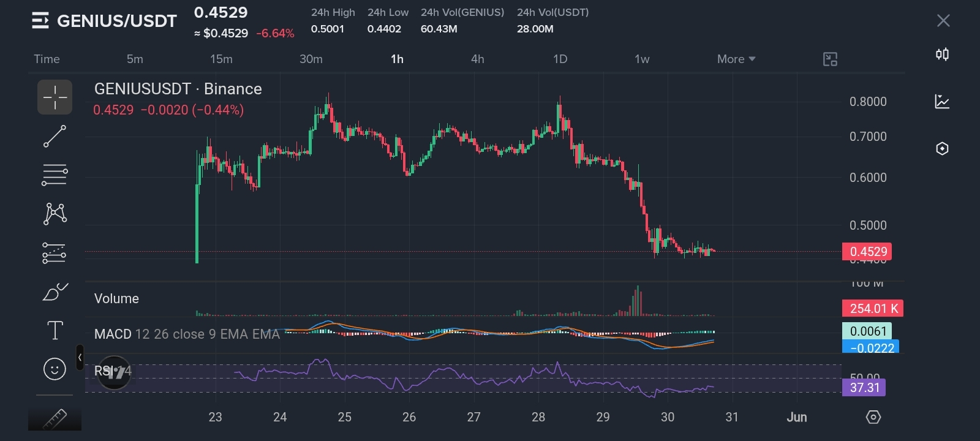980x441 pixels.
Task: Open the emoji icons tool
Action: [x=55, y=369]
